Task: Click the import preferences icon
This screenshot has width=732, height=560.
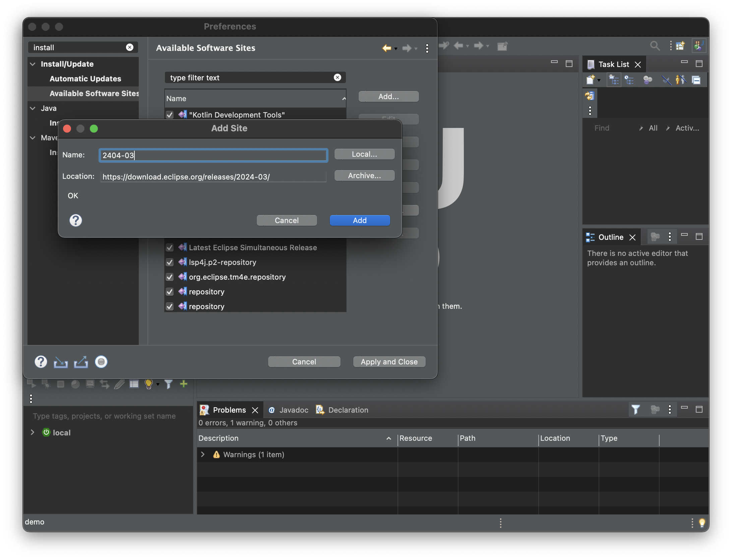Action: click(61, 362)
